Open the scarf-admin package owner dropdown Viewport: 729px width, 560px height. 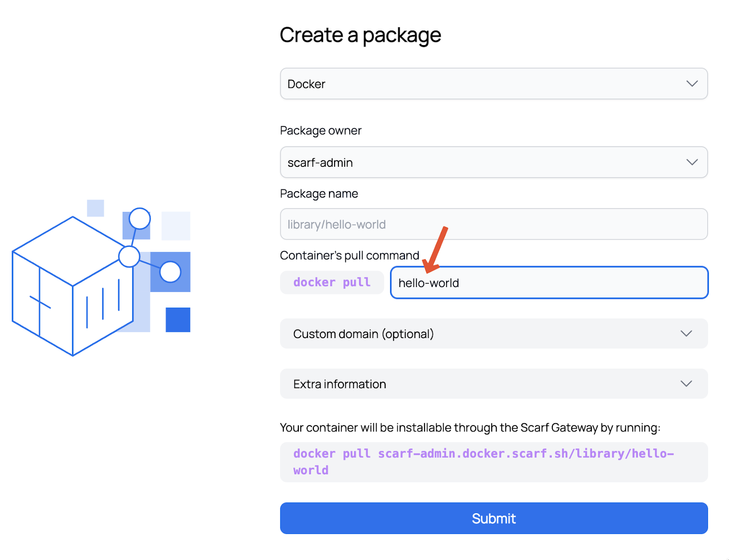coord(493,162)
